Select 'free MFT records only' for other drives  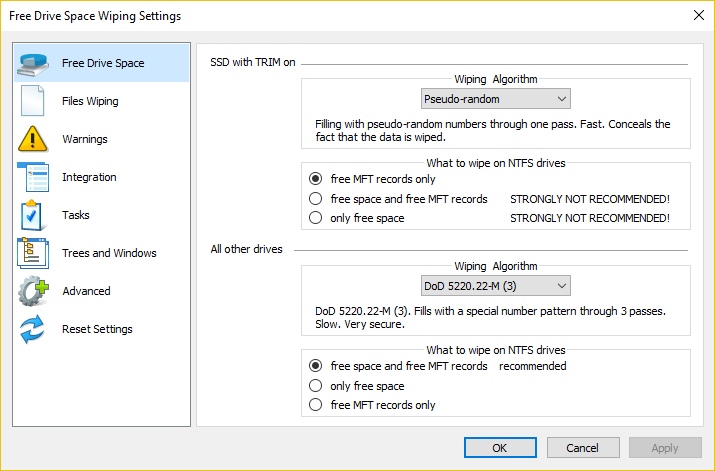click(x=316, y=405)
